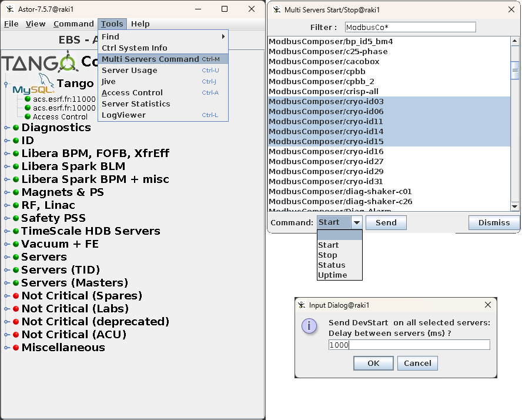
Task: Open Access Control from Tools menu
Action: click(x=163, y=92)
